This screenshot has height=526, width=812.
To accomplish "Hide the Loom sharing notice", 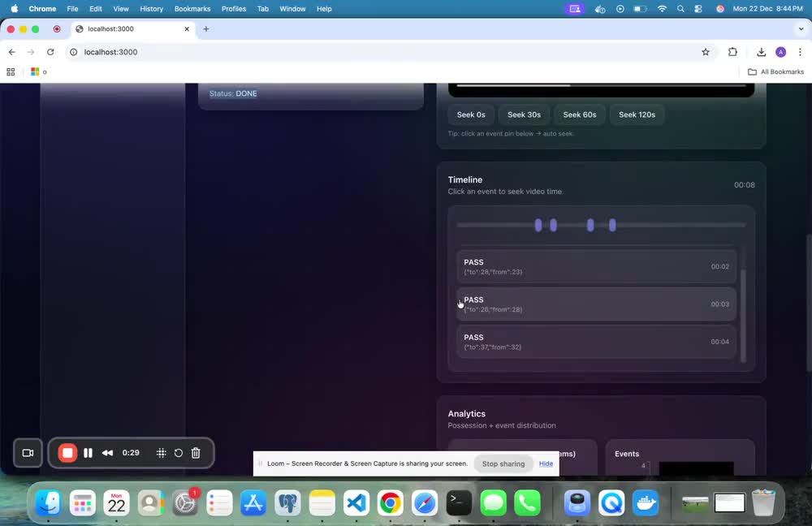I will coord(546,463).
